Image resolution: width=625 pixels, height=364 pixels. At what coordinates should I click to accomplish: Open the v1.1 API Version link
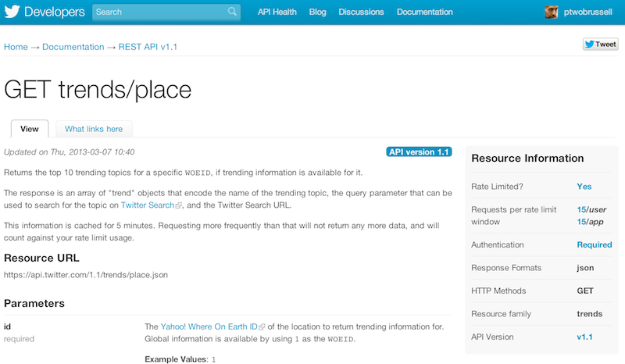[584, 337]
